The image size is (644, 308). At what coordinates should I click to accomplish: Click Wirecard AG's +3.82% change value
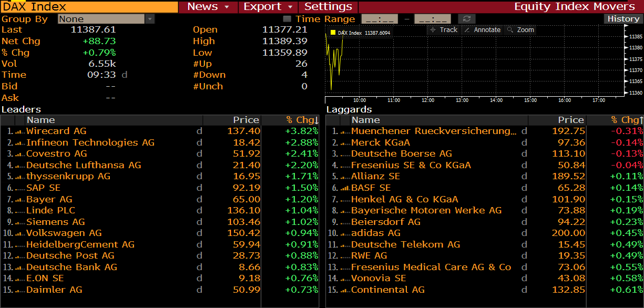coord(301,131)
